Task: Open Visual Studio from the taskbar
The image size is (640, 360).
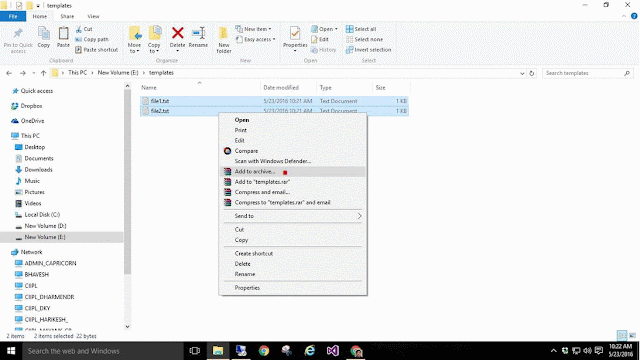Action: 332,351
